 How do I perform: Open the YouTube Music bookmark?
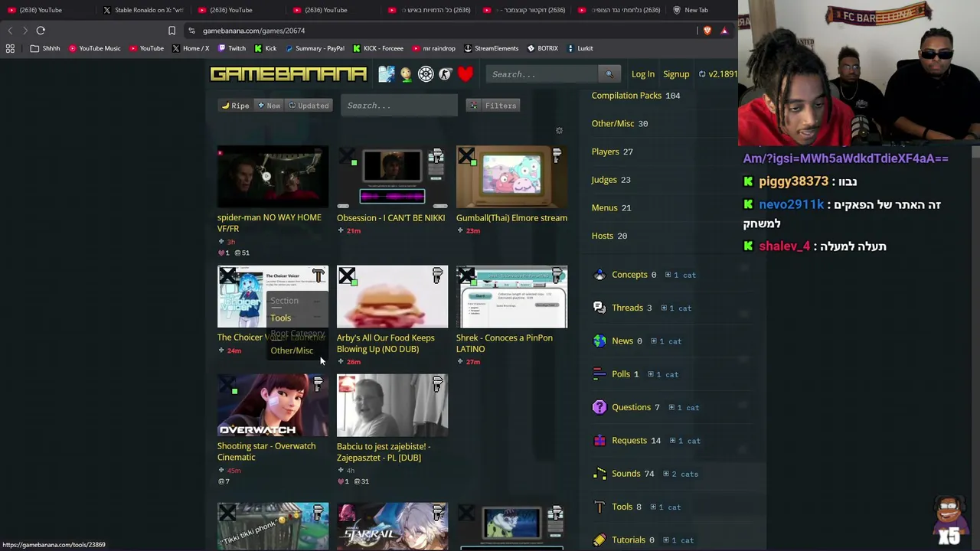[x=95, y=48]
